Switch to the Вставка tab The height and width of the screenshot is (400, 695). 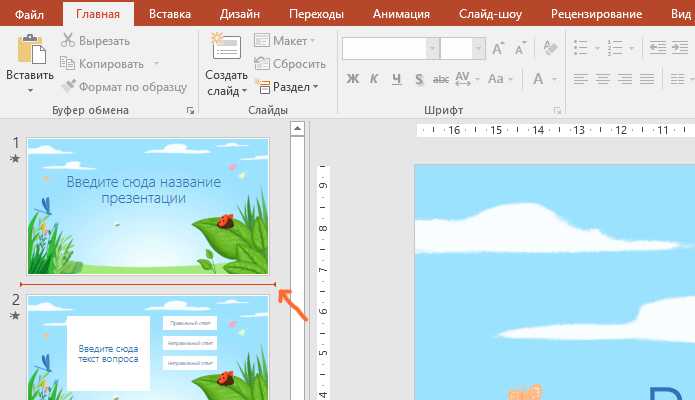(170, 14)
